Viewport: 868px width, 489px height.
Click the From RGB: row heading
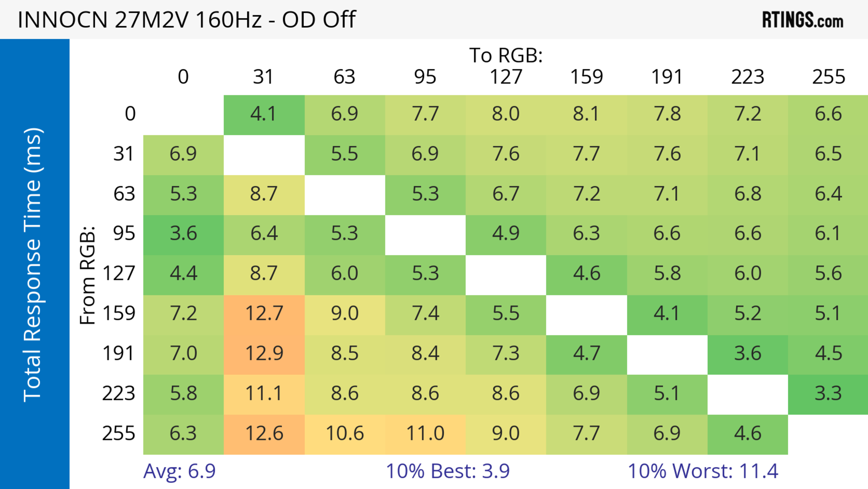pos(88,275)
